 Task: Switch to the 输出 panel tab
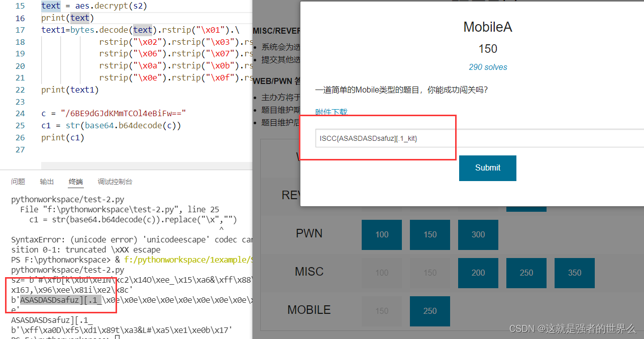pos(47,182)
